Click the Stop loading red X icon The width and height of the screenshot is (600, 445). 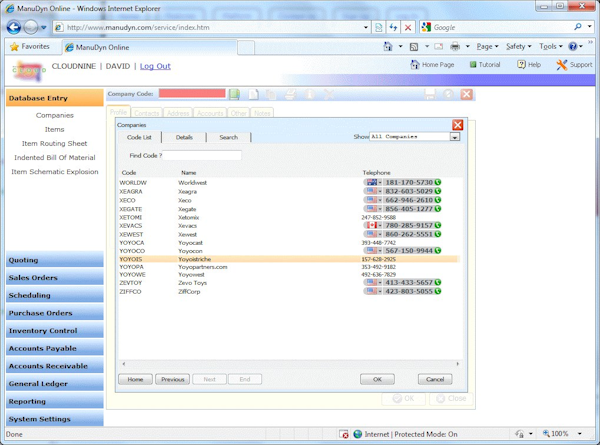click(408, 28)
